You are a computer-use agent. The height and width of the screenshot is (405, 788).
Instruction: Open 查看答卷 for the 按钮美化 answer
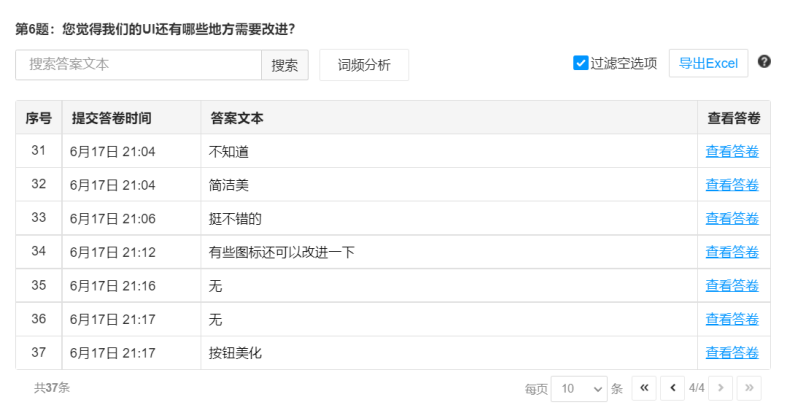(x=732, y=353)
